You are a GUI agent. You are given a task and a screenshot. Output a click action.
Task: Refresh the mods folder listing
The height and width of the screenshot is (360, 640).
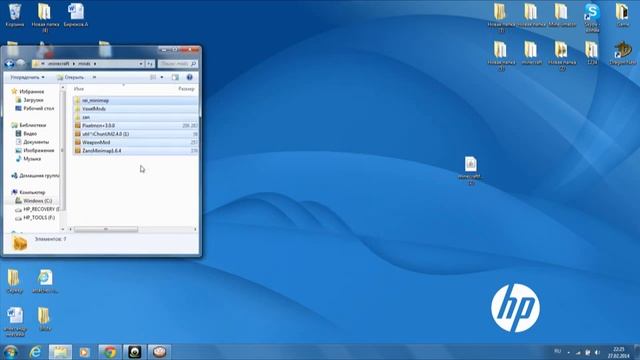[150, 64]
